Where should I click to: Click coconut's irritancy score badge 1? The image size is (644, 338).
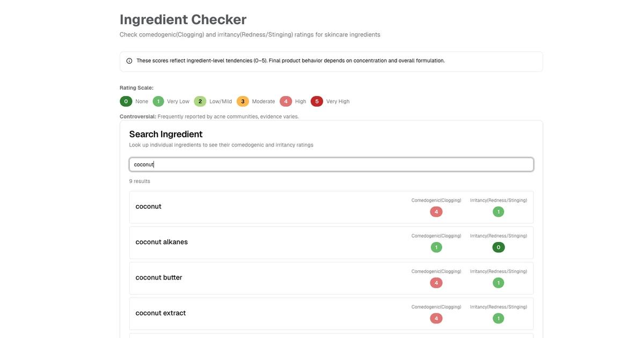(x=499, y=212)
